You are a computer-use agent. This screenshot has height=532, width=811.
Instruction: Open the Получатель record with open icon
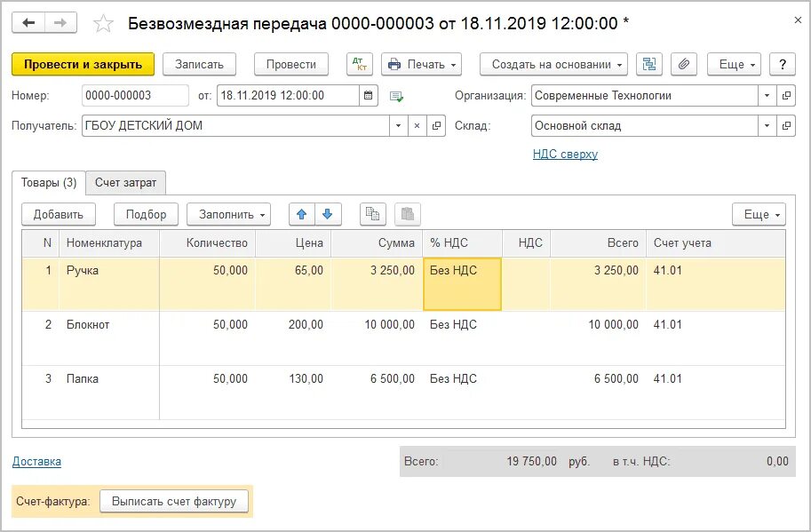(x=436, y=125)
